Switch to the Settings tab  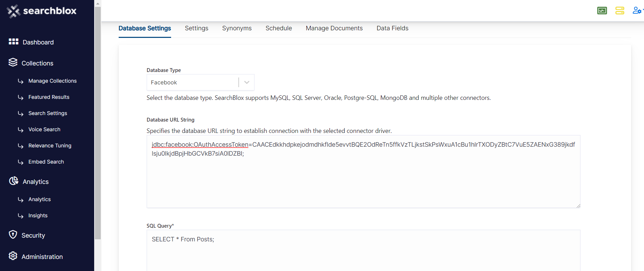197,28
